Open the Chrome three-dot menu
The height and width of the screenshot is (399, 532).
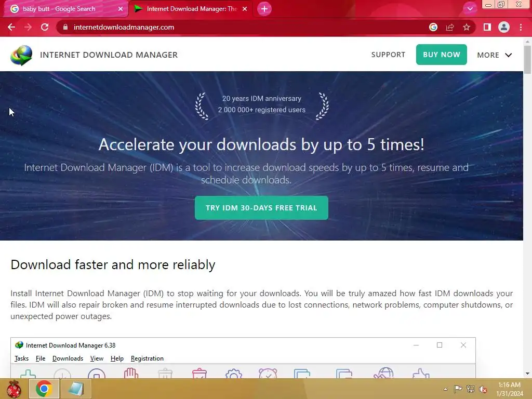coord(521,27)
